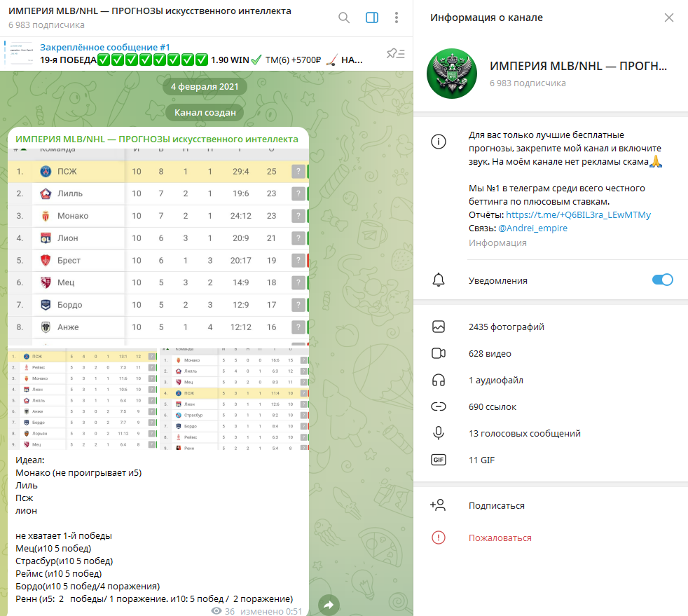Click the add-user subscribe icon
The width and height of the screenshot is (688, 616).
pyautogui.click(x=438, y=505)
